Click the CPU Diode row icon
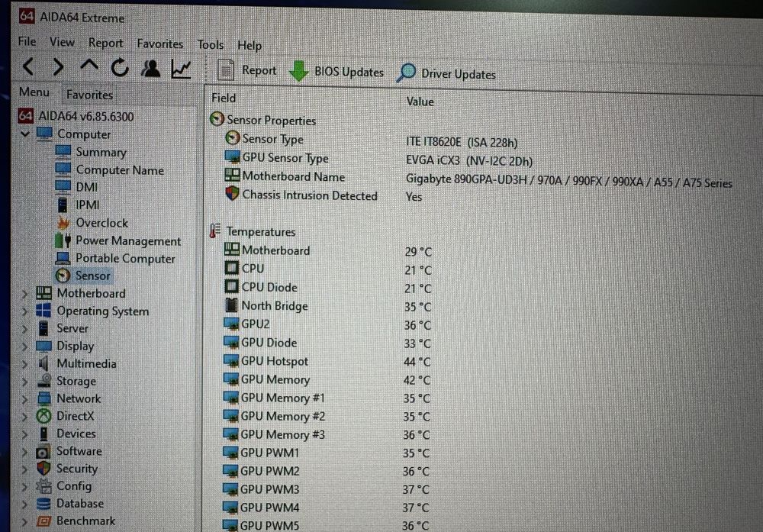Screen dimensions: 763x532 click(232, 287)
